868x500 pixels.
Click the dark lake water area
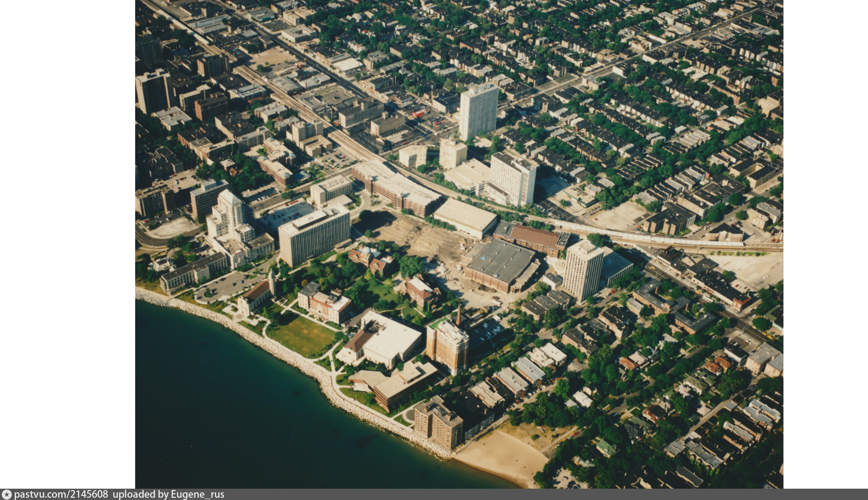226,407
